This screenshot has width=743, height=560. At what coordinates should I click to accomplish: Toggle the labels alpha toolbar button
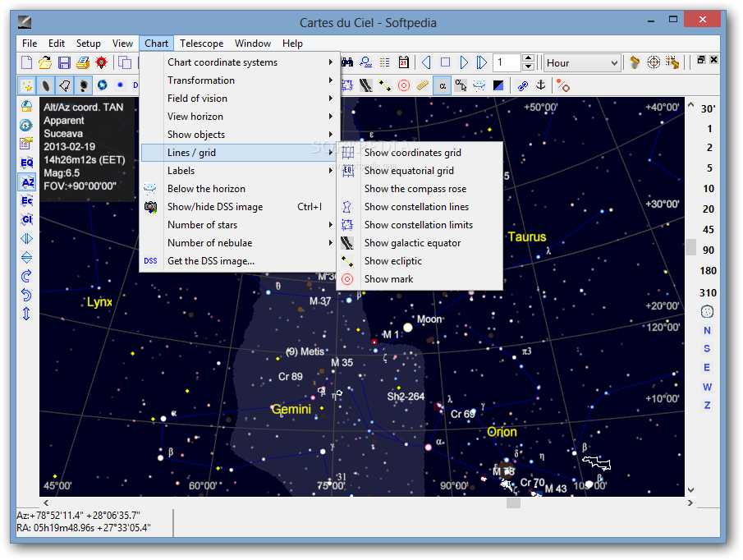pos(442,85)
